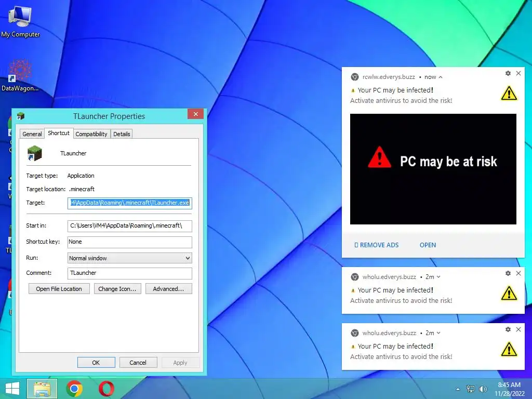Viewport: 532px width, 399px height.
Task: Open settings gear on bottom wholu.edverys.buzz notification
Action: pos(508,329)
